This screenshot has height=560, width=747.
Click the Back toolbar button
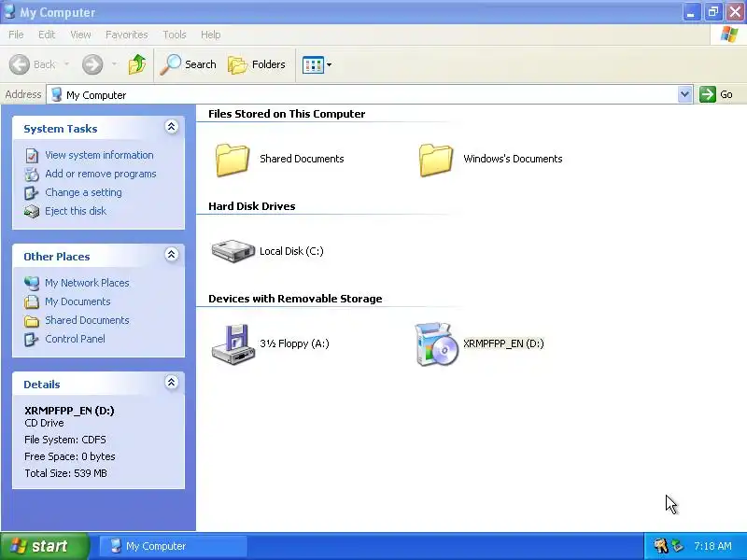tap(33, 64)
